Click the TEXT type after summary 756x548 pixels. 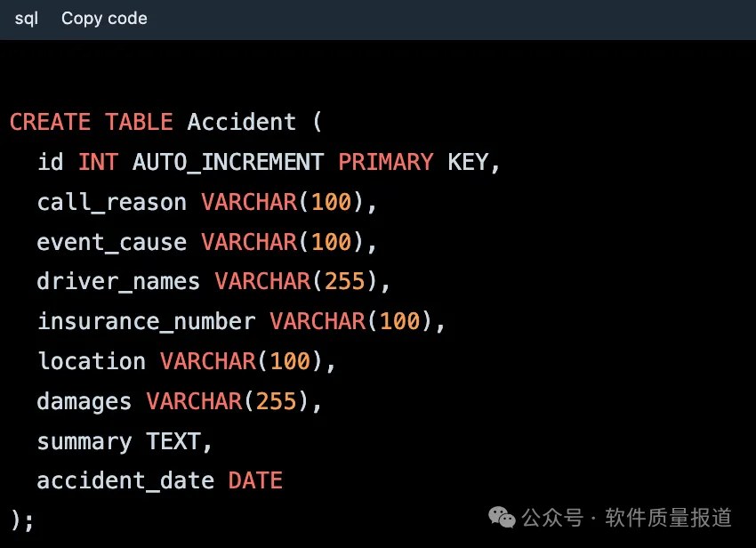click(x=173, y=441)
